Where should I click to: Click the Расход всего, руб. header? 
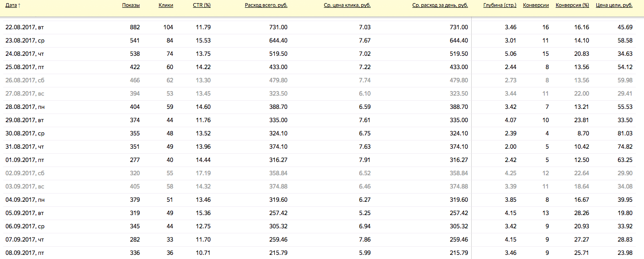point(266,5)
